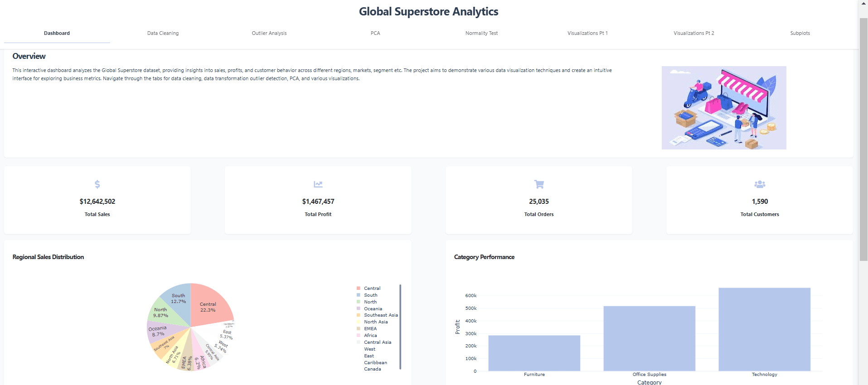The image size is (868, 385).
Task: Go to the PCA tab
Action: tap(375, 33)
